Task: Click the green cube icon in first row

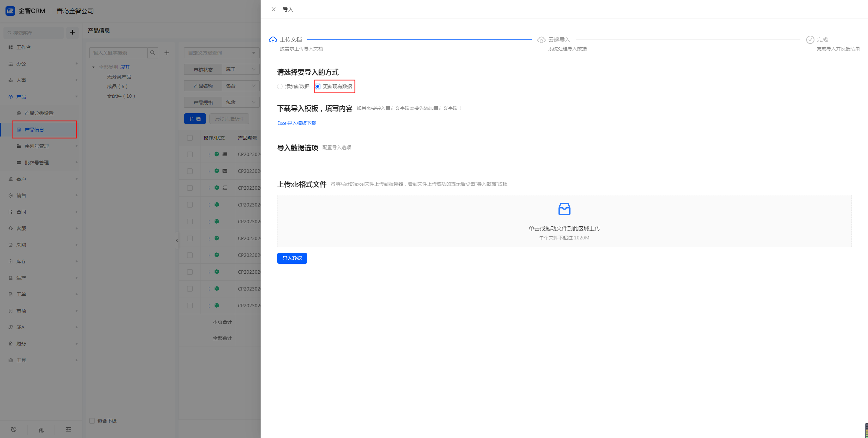Action: (217, 154)
